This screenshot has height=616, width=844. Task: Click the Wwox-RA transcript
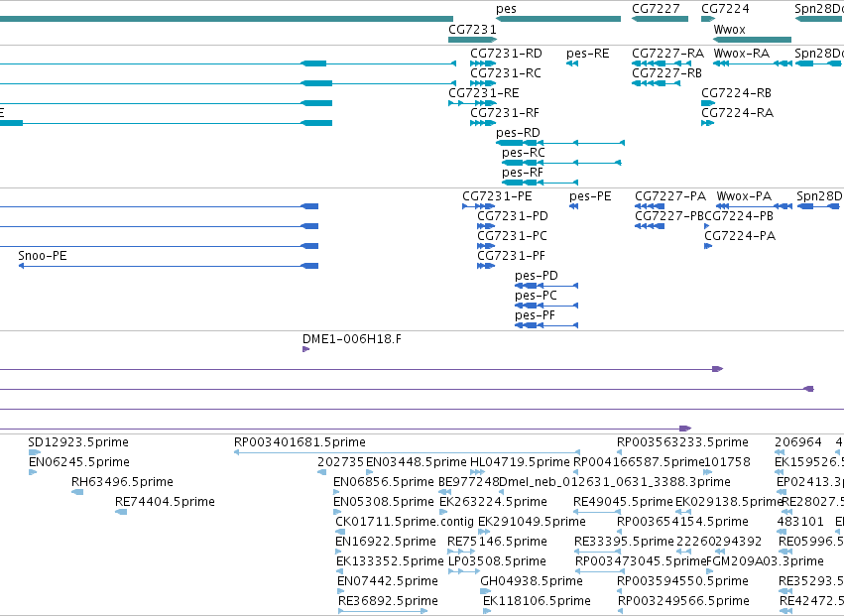click(x=753, y=63)
